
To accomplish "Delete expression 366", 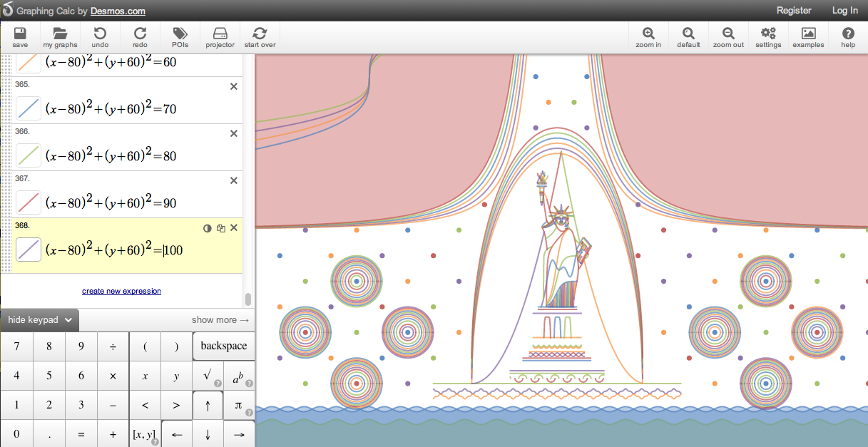I will 234,133.
